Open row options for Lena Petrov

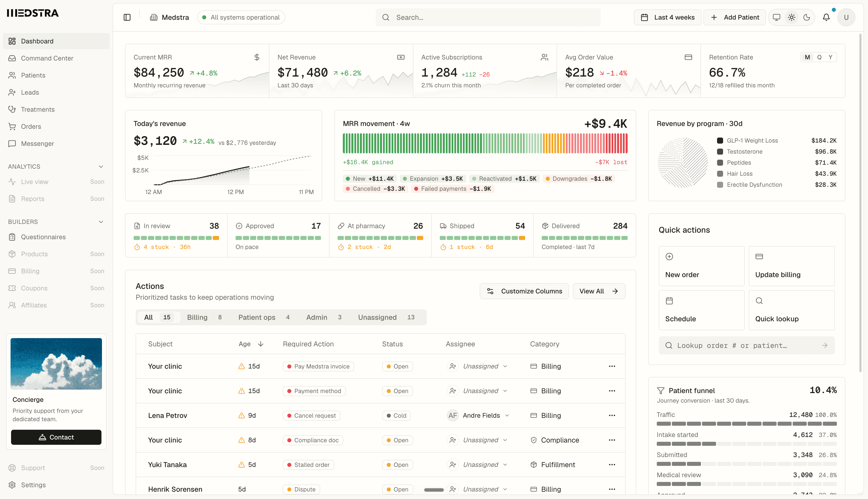click(612, 415)
